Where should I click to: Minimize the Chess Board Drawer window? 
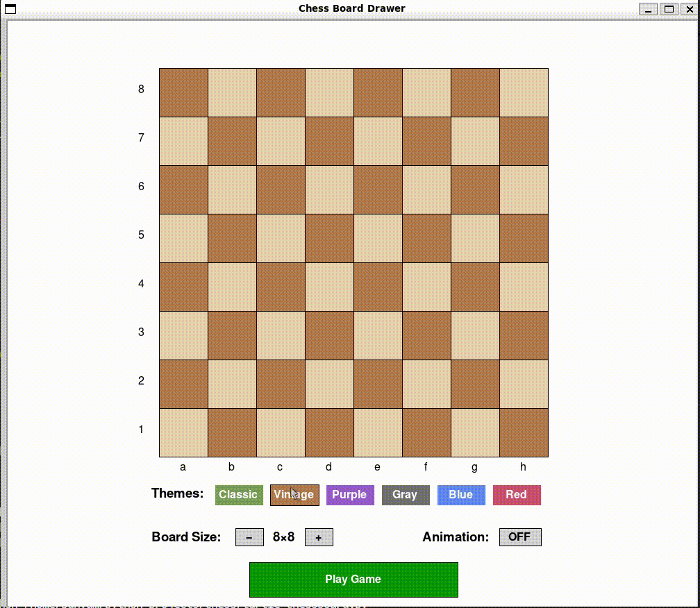click(648, 9)
